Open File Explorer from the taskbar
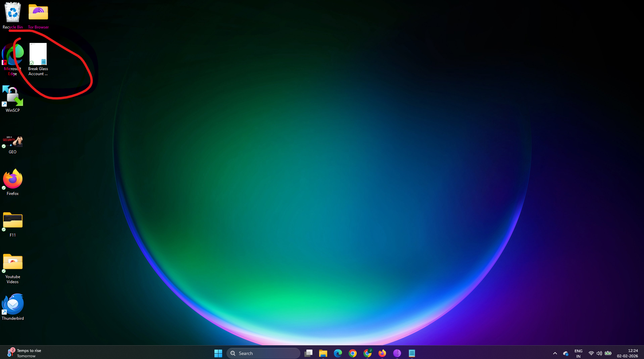This screenshot has height=359, width=644. point(323,353)
